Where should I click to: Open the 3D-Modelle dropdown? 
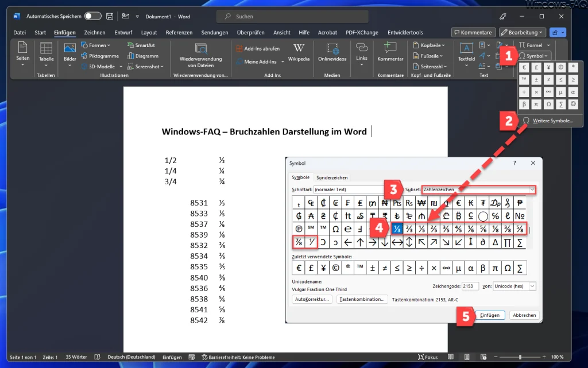pyautogui.click(x=102, y=67)
